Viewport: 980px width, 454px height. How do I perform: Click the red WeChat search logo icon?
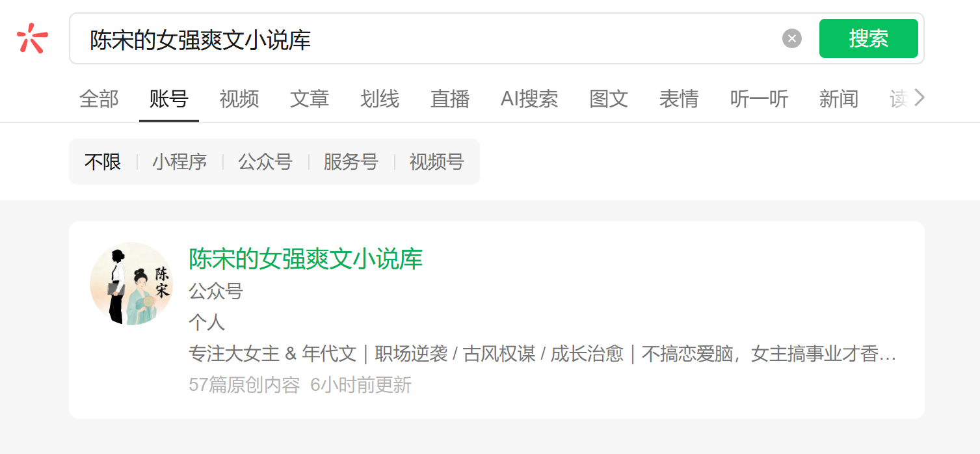click(33, 38)
